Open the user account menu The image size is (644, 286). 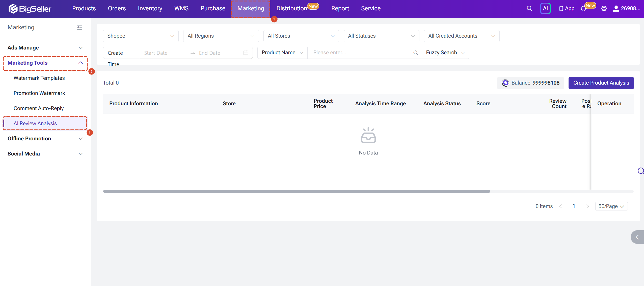coord(627,8)
